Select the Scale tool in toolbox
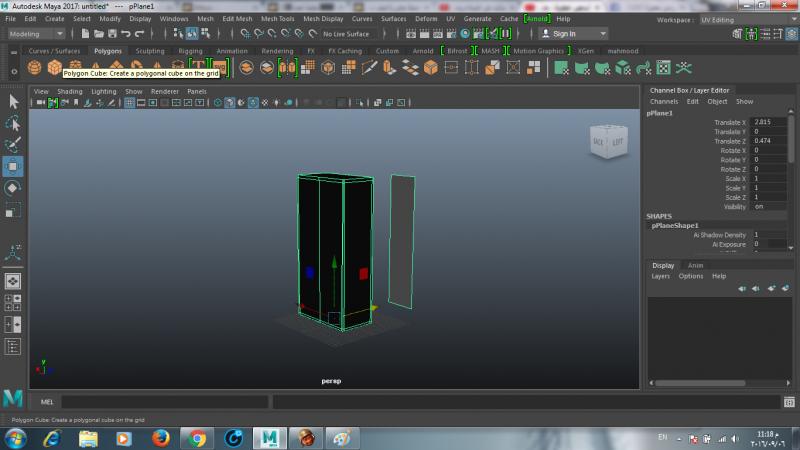The height and width of the screenshot is (450, 800). pos(13,210)
